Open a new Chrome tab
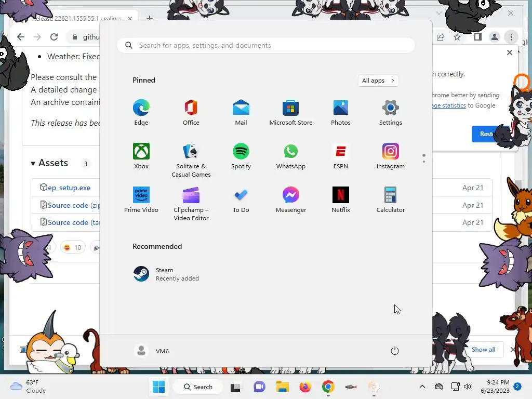Screen dimensions: 532x399 coord(149,18)
